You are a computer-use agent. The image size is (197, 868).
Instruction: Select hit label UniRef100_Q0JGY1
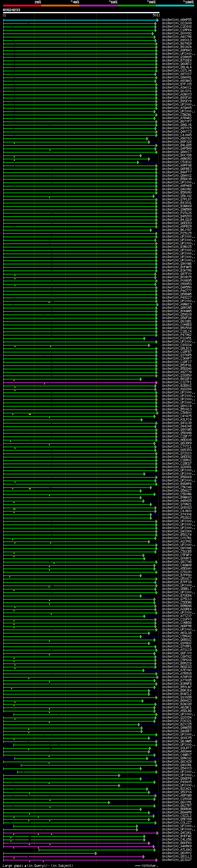[177, 91]
